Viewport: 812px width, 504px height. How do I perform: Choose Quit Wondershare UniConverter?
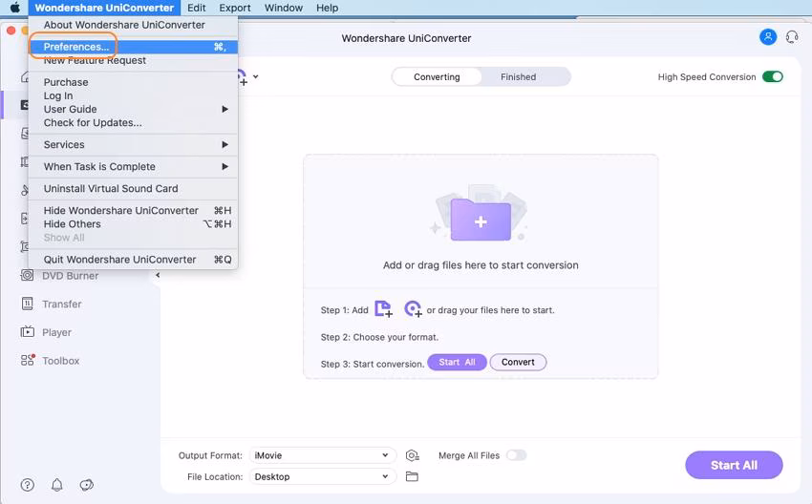[133, 260]
